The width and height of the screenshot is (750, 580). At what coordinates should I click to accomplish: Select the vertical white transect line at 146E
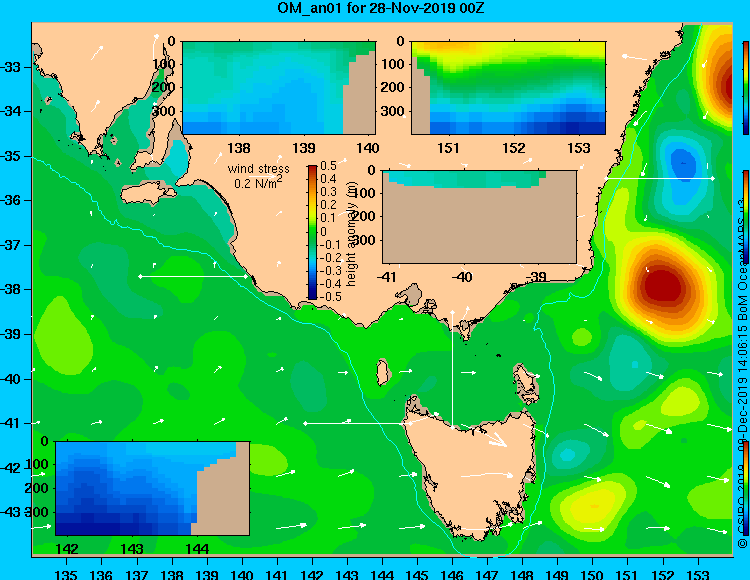(x=452, y=369)
